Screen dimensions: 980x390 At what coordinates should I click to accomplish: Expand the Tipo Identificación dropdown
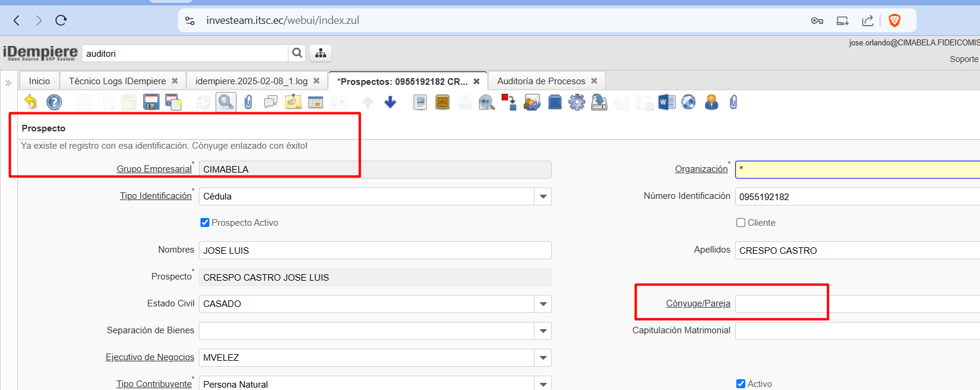[543, 196]
